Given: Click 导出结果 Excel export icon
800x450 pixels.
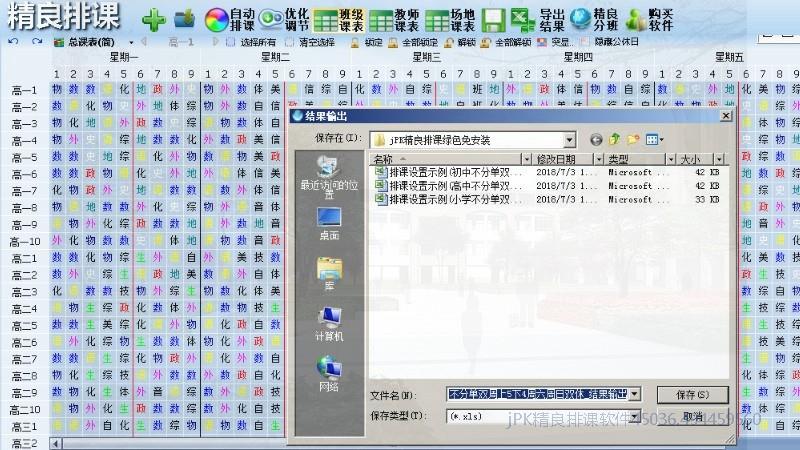Looking at the screenshot, I should pos(538,19).
